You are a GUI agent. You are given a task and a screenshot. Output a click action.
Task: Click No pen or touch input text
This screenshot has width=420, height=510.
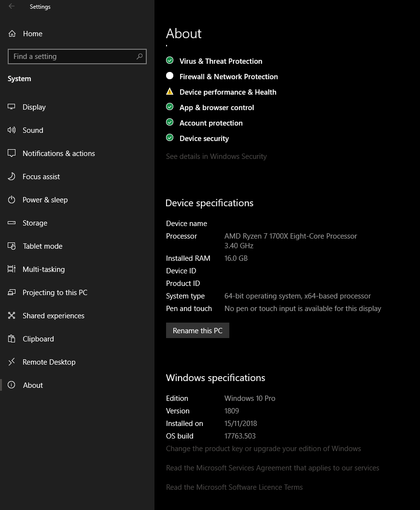[x=303, y=308]
